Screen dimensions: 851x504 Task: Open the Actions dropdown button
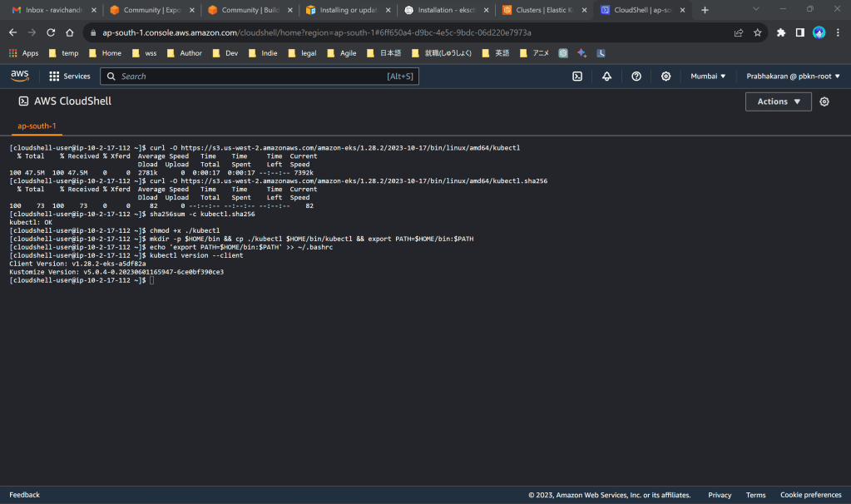click(779, 101)
